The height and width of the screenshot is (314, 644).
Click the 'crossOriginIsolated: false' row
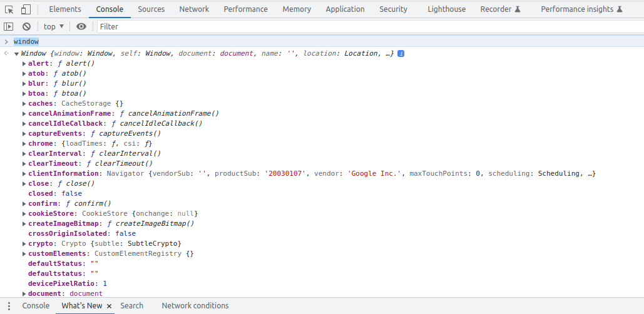(x=82, y=233)
